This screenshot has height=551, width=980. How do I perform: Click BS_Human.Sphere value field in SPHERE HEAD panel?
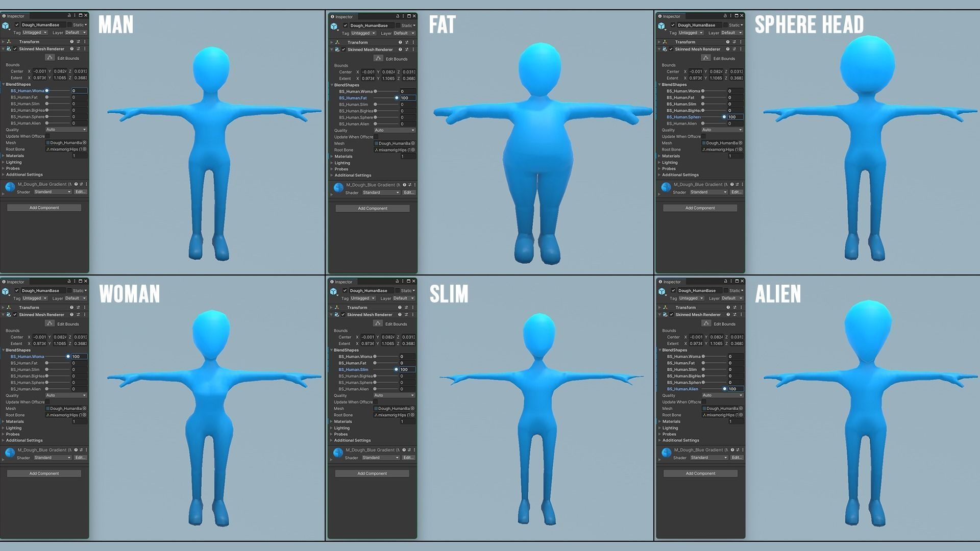coord(736,117)
